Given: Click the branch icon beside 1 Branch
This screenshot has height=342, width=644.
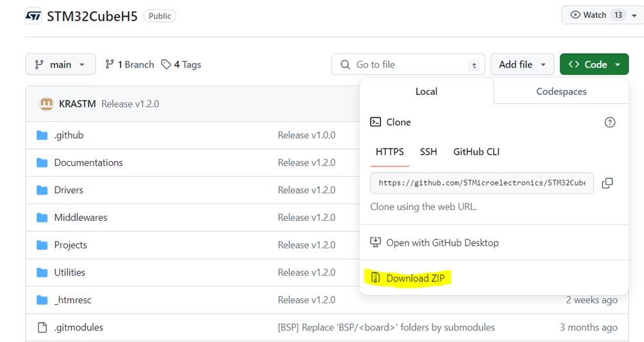Looking at the screenshot, I should 109,64.
